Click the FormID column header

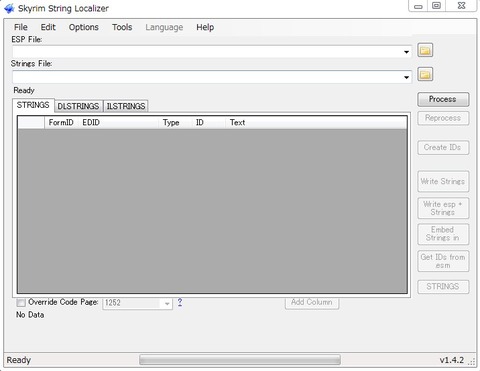[61, 123]
